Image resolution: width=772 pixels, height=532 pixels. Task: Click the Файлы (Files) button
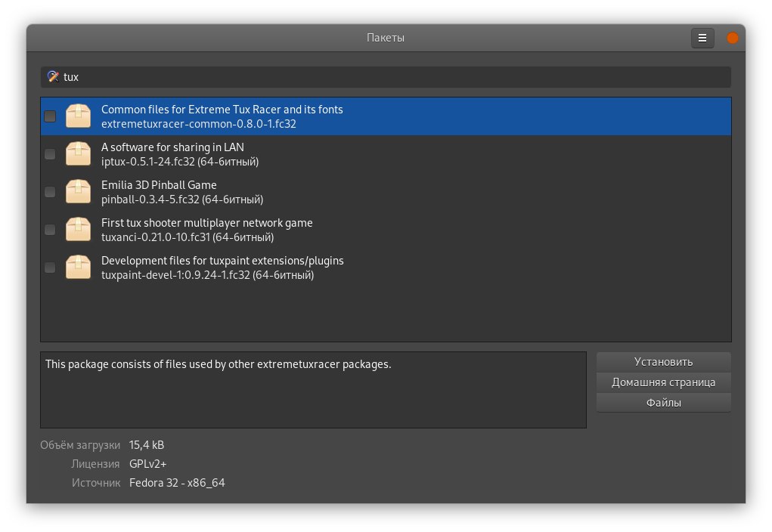(x=663, y=403)
